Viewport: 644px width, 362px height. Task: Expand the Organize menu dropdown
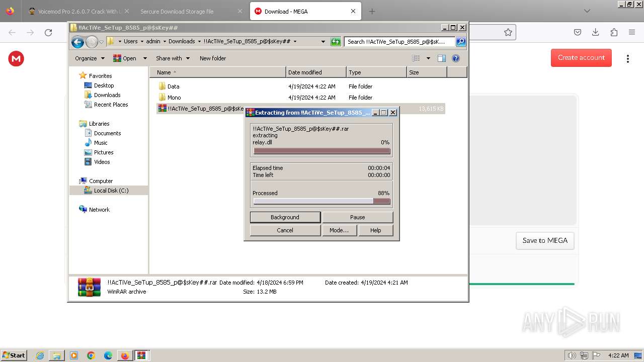(103, 58)
